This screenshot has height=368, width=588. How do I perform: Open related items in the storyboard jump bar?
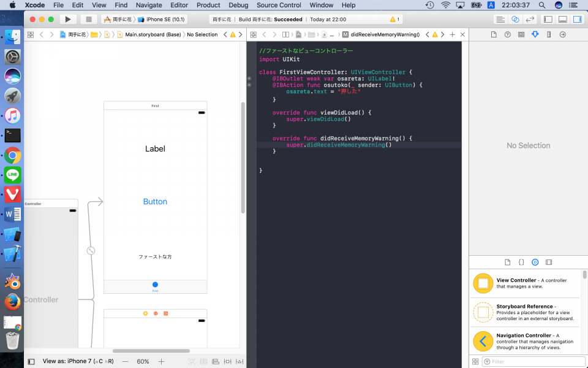coord(31,34)
